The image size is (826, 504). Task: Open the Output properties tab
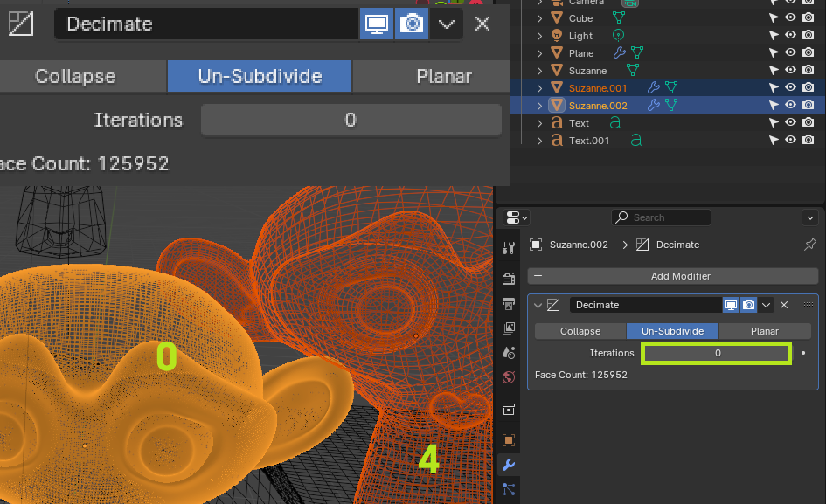click(x=509, y=304)
